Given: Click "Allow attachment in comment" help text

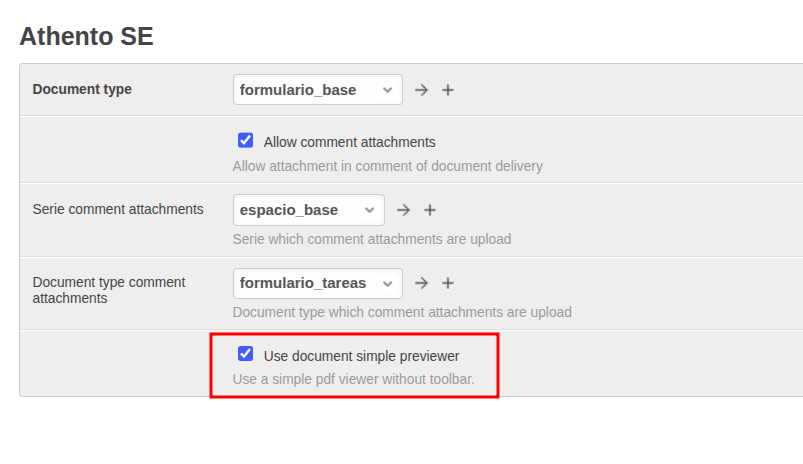Looking at the screenshot, I should point(387,166).
